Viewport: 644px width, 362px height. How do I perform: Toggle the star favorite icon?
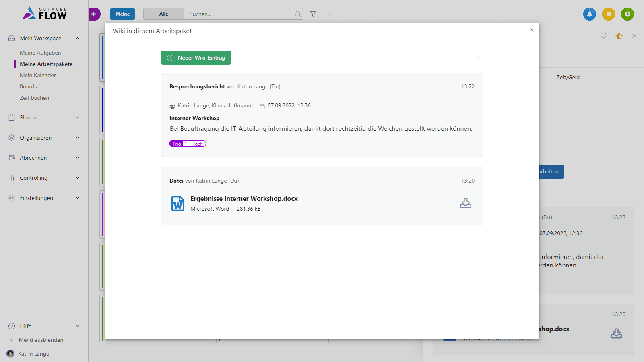619,36
